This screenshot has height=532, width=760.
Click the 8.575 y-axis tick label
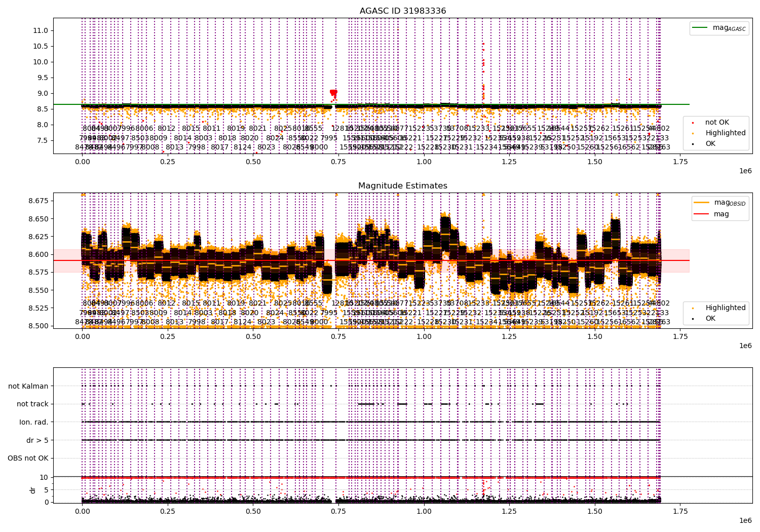[39, 272]
